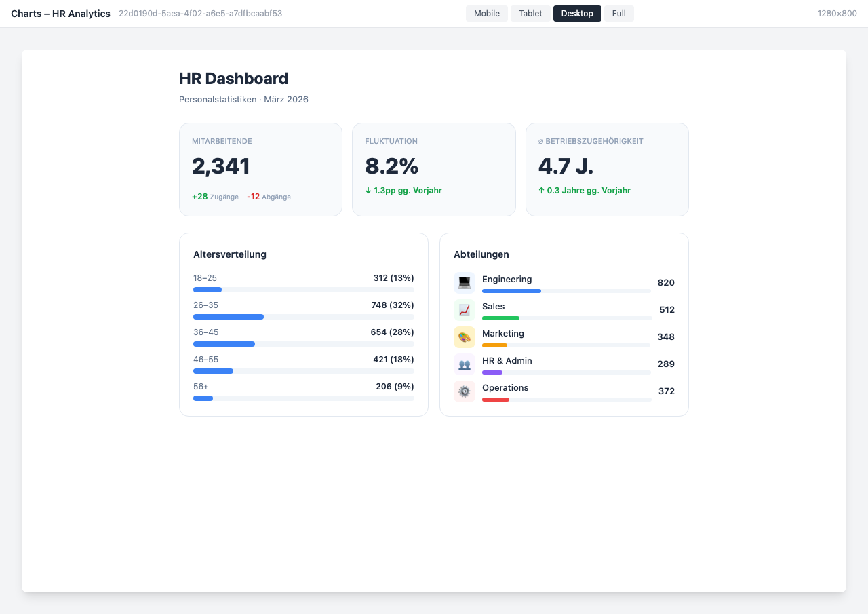Click the HR & Admin people icon
Image resolution: width=868 pixels, height=614 pixels.
click(465, 364)
